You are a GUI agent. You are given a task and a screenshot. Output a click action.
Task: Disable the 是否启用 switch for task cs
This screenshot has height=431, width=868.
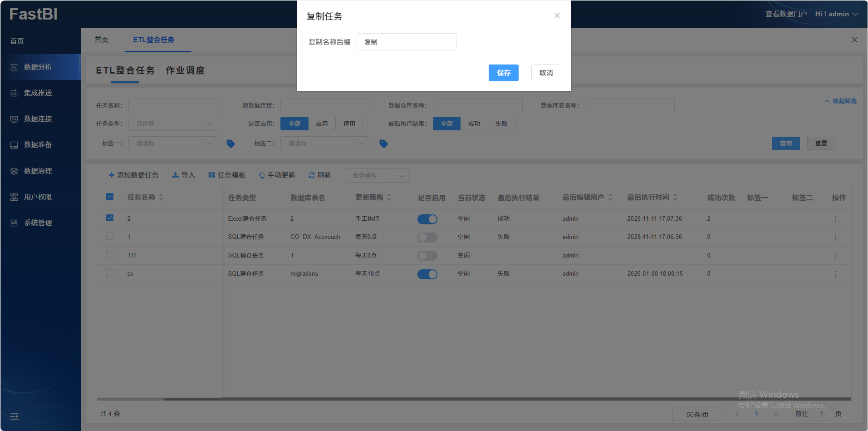tap(427, 274)
